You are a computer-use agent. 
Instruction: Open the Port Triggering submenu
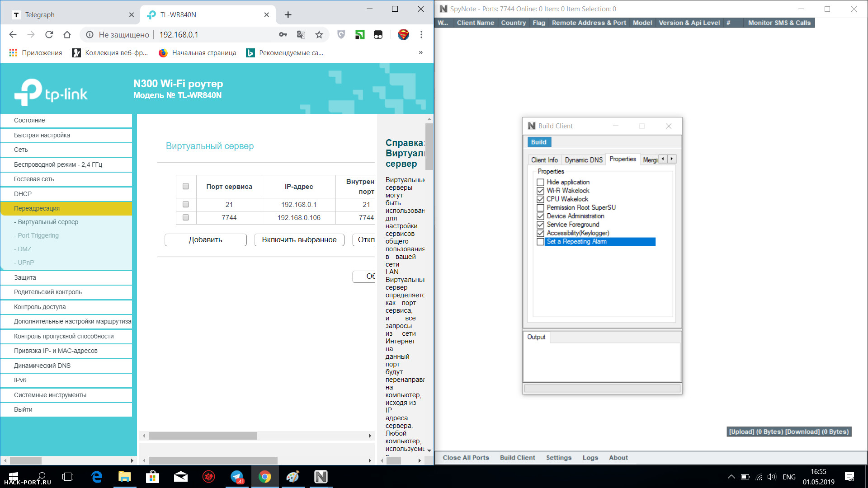[38, 235]
